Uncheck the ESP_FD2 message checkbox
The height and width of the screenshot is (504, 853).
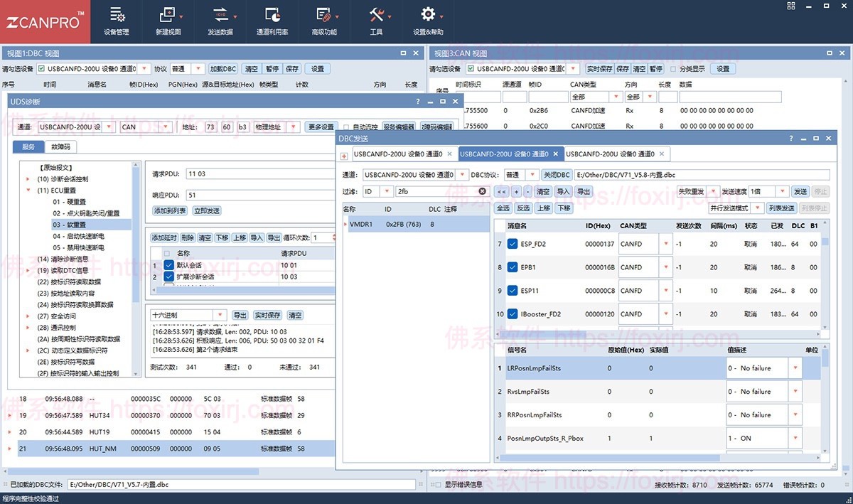pos(513,244)
